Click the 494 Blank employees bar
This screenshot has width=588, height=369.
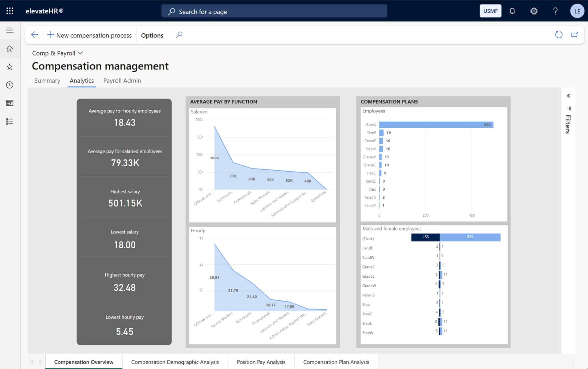(436, 125)
